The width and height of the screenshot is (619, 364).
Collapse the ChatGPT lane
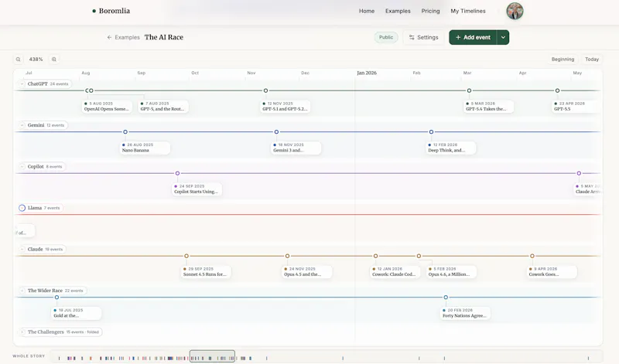(x=22, y=83)
